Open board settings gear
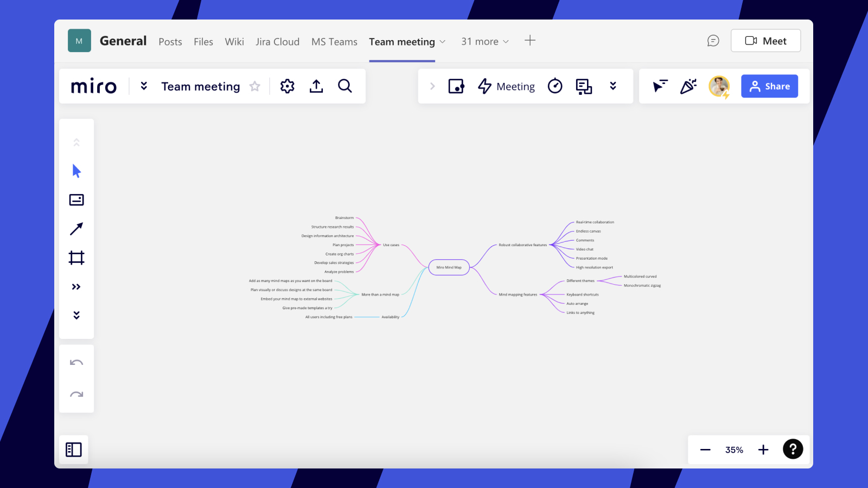The height and width of the screenshot is (488, 868). [287, 86]
